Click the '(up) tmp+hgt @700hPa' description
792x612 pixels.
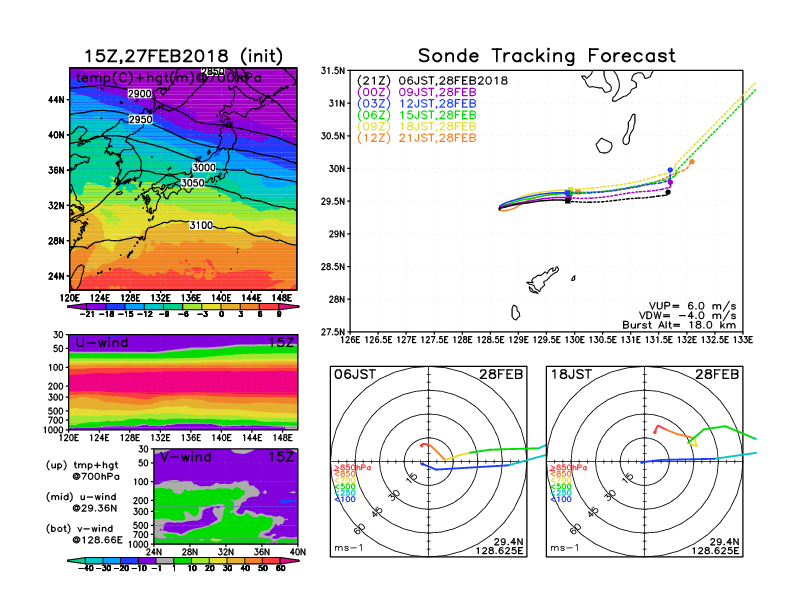point(82,471)
